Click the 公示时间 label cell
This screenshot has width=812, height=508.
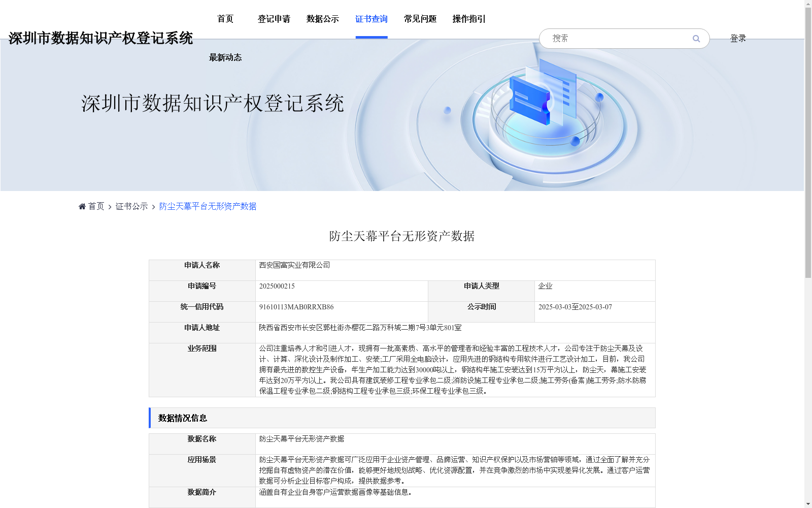(x=481, y=311)
